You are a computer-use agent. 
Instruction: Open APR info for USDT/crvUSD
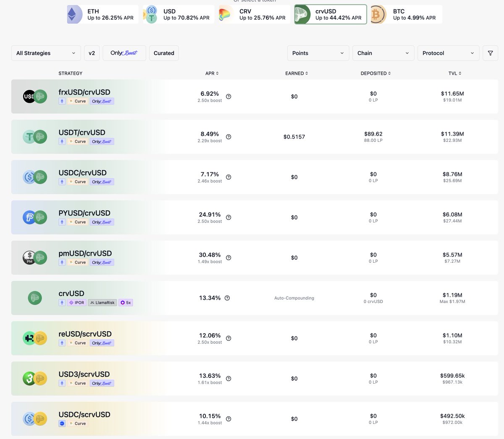[x=228, y=137]
